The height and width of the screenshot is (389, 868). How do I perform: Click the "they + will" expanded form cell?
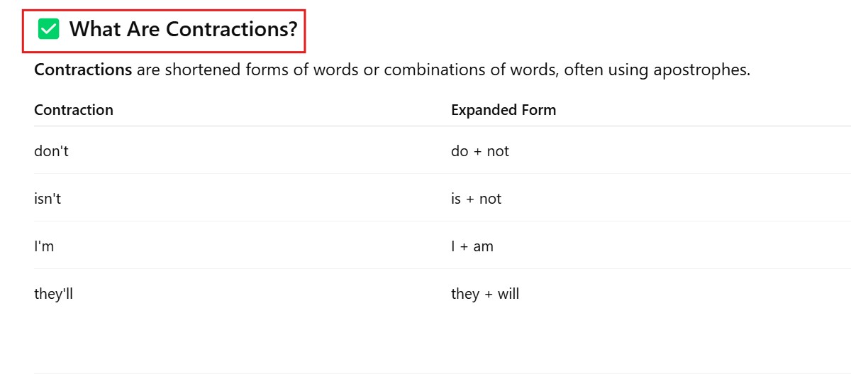click(x=485, y=294)
